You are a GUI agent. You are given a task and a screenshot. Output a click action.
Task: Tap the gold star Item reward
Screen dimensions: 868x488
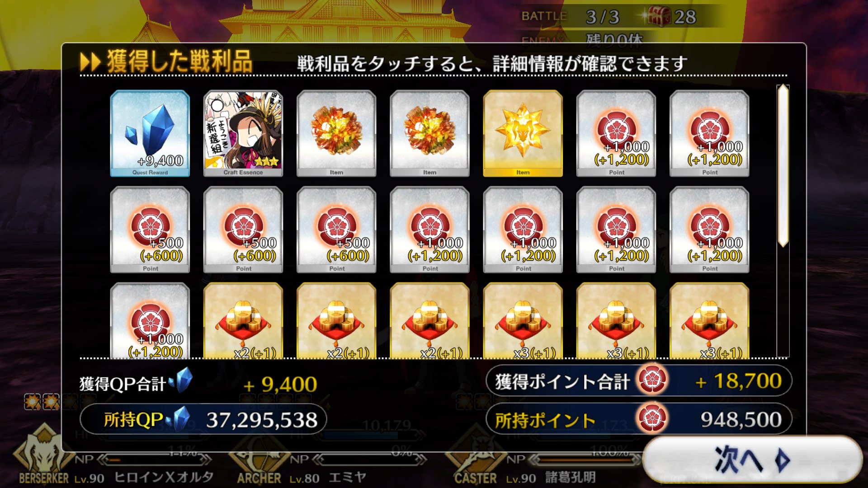point(523,133)
